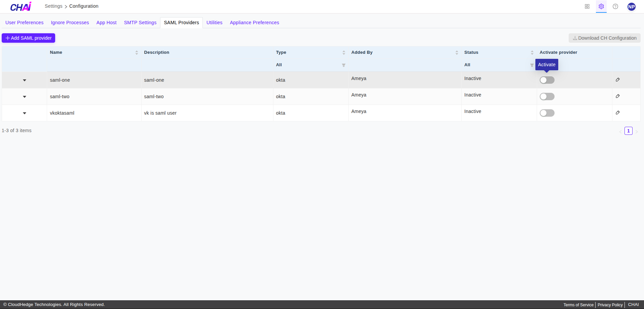644x309 pixels.
Task: Expand the vkoktasaml row details
Action: coord(25,113)
